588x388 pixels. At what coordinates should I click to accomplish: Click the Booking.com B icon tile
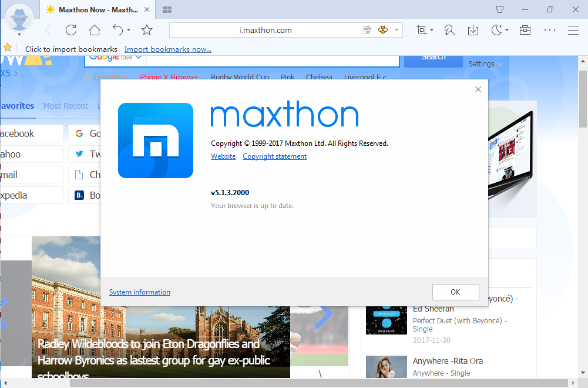click(79, 196)
